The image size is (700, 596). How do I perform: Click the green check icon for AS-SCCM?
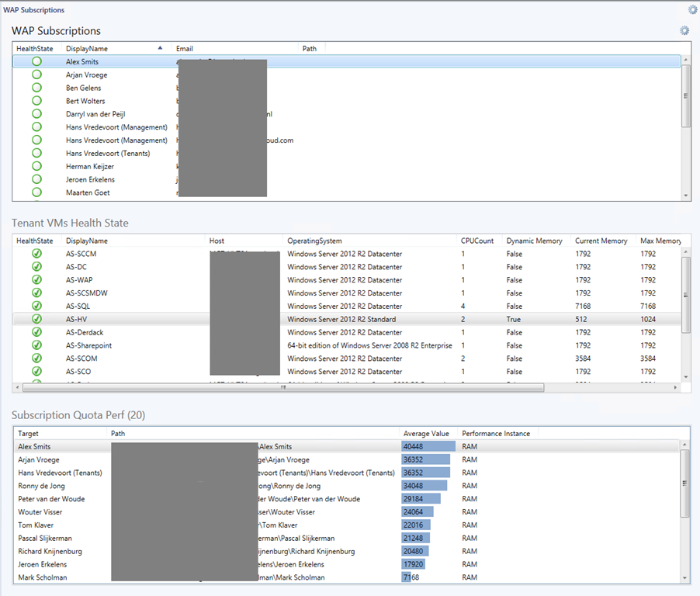[36, 254]
